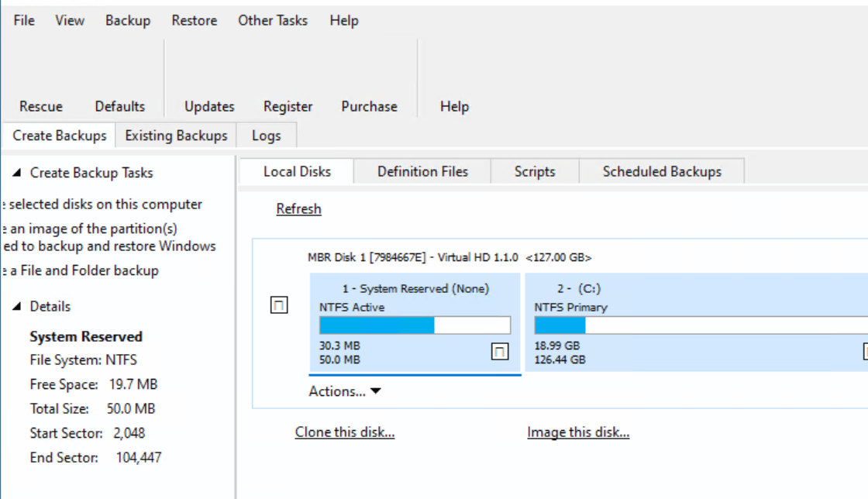Image resolution: width=868 pixels, height=499 pixels.
Task: Open the Actions dropdown
Action: click(x=342, y=391)
